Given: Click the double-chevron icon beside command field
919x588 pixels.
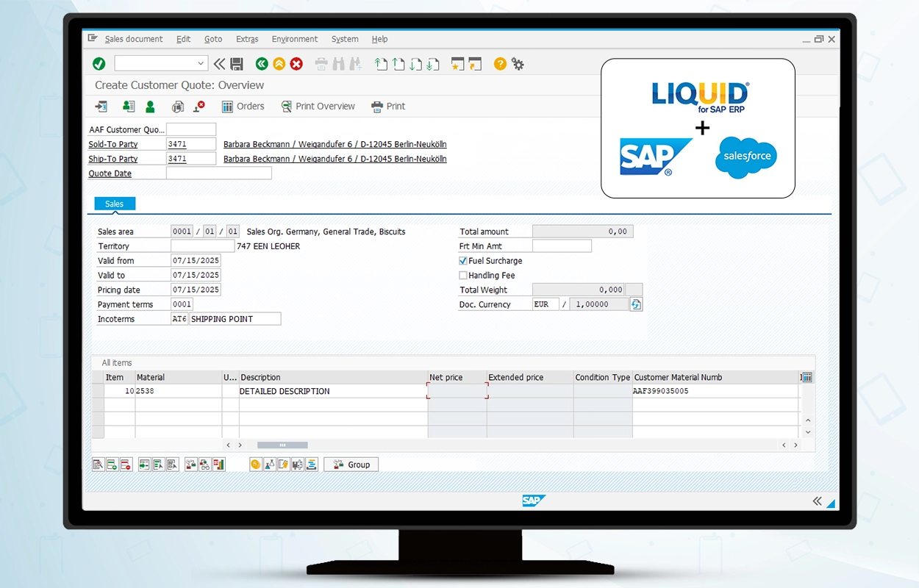Looking at the screenshot, I should [x=219, y=64].
